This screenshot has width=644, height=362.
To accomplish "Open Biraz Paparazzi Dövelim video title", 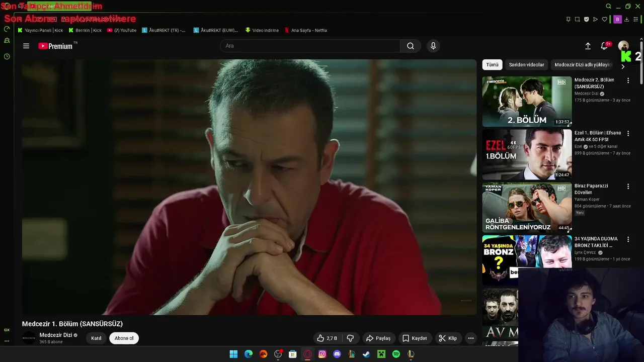I will pos(592,189).
